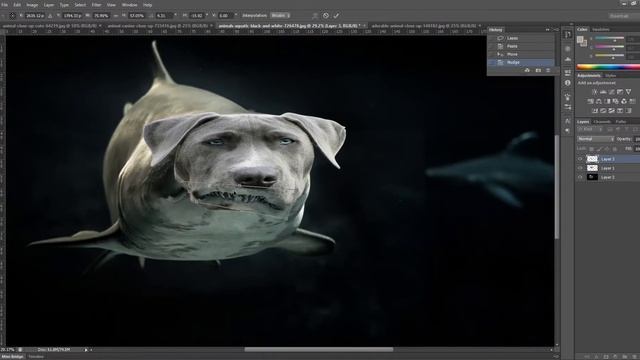Switch to warp mode icon in options bar
Image resolution: width=640 pixels, height=360 pixels.
tap(315, 16)
